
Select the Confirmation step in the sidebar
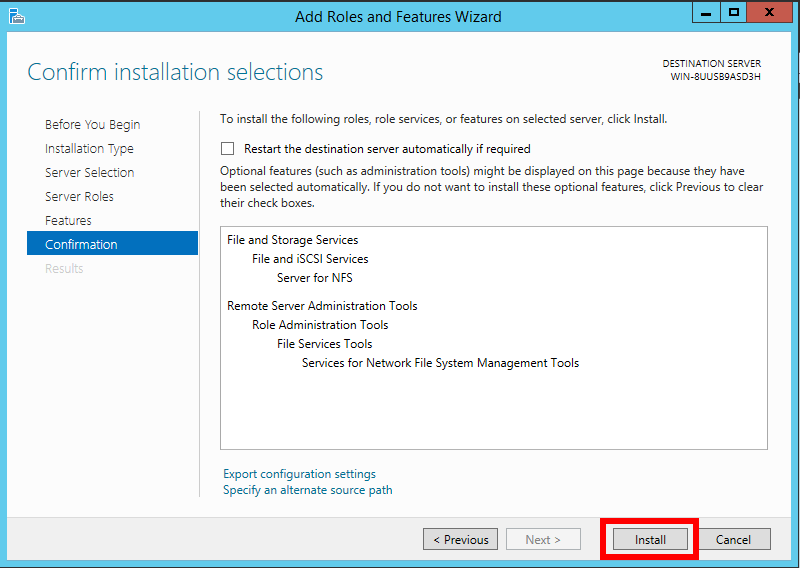tap(81, 245)
